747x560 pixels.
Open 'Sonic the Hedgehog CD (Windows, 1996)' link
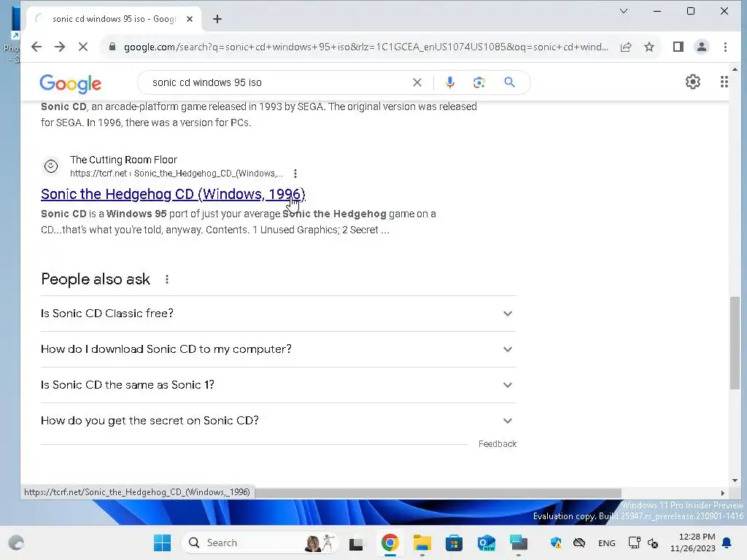click(x=173, y=194)
